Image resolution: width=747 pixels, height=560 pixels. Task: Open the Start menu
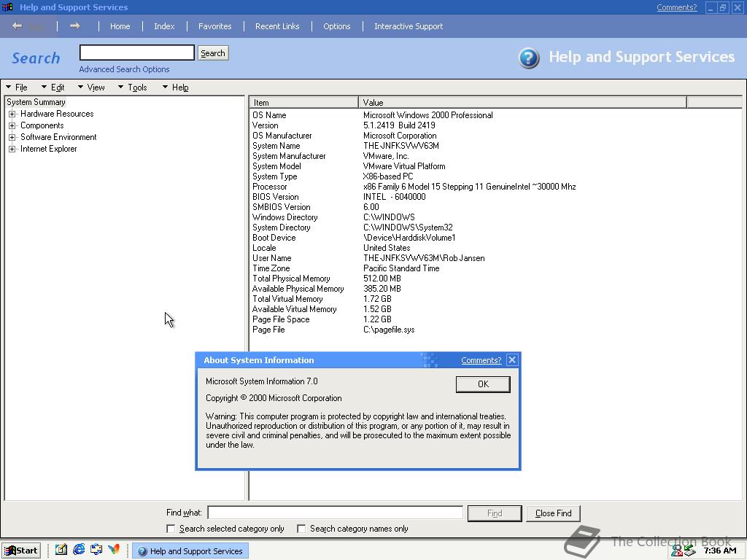pyautogui.click(x=21, y=551)
